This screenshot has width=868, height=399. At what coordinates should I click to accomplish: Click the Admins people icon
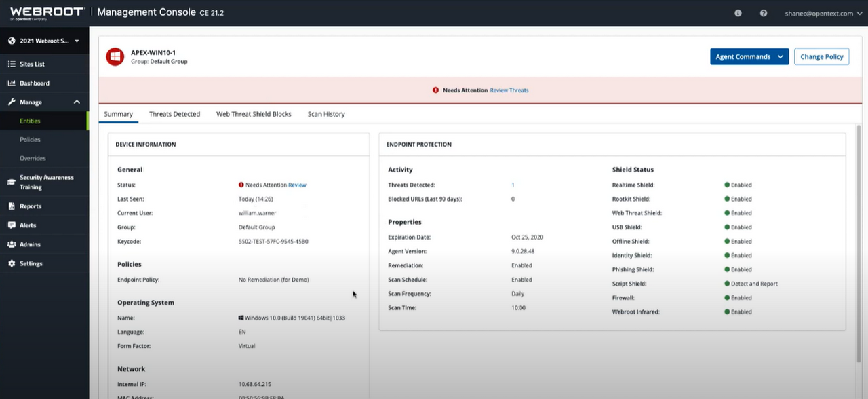click(12, 244)
